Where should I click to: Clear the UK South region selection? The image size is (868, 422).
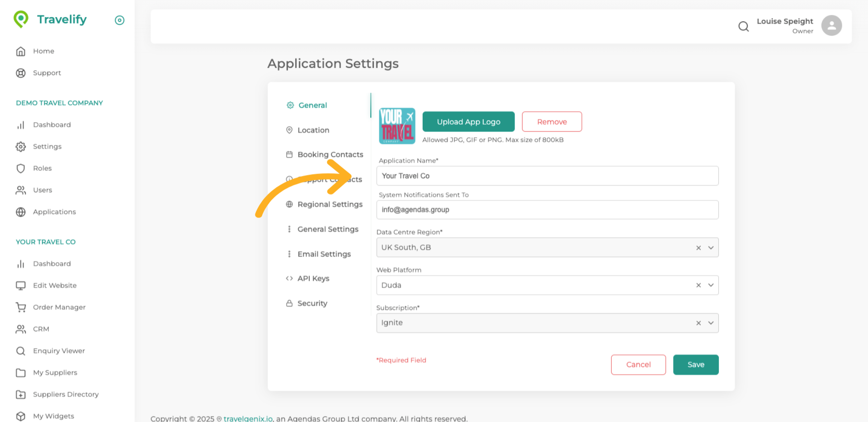click(x=698, y=248)
